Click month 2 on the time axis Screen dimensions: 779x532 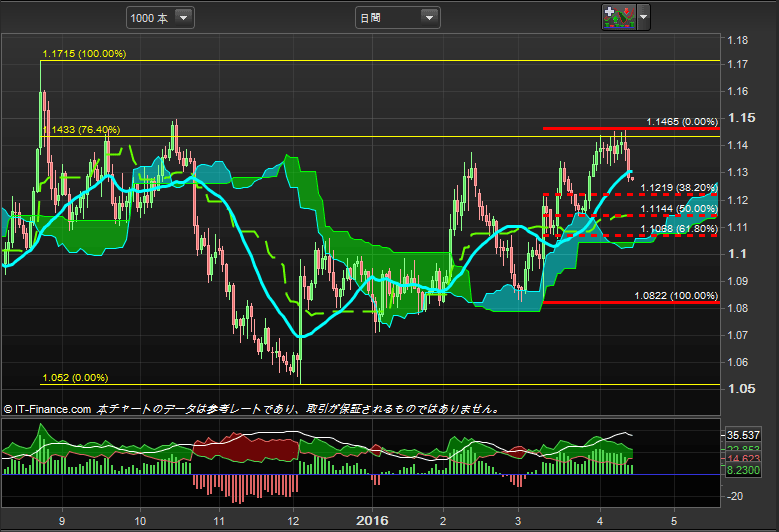443,521
